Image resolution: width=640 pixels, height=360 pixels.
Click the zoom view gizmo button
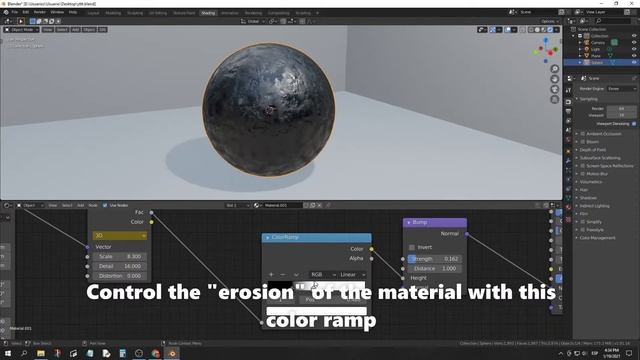pyautogui.click(x=554, y=69)
